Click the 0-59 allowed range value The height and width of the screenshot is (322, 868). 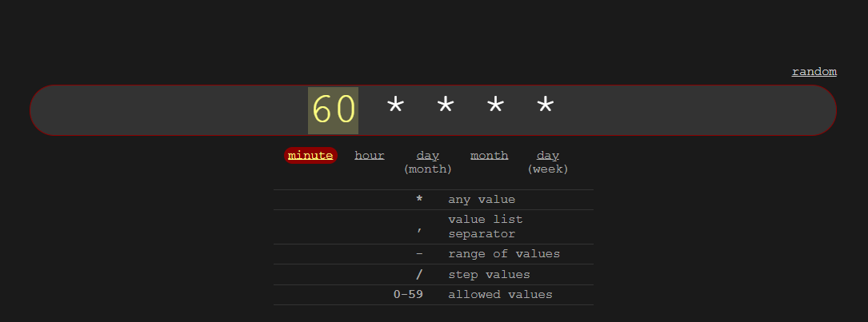pyautogui.click(x=408, y=294)
